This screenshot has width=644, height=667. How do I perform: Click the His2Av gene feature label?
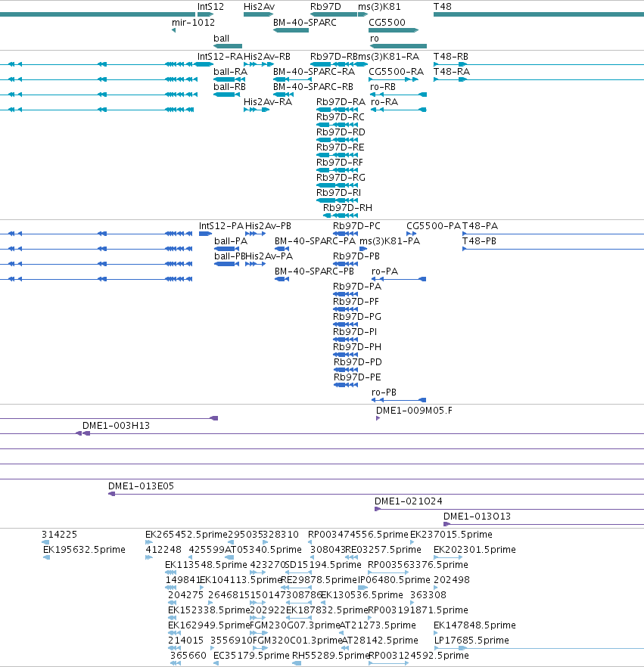point(260,7)
